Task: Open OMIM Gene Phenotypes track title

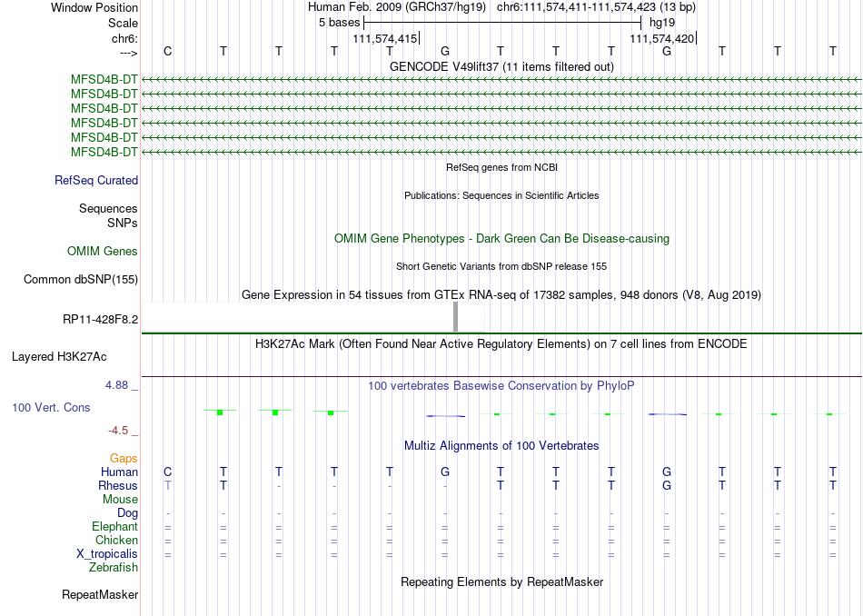Action: pyautogui.click(x=501, y=238)
